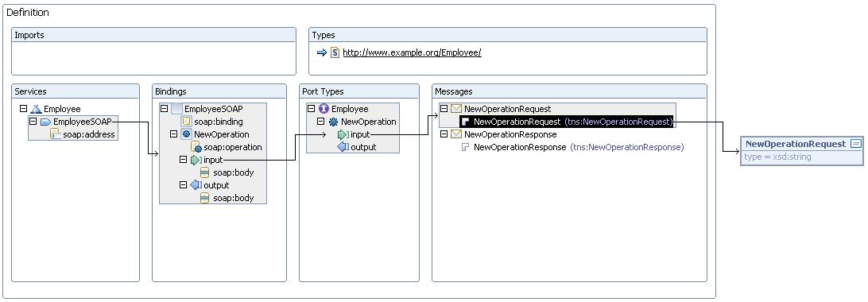This screenshot has height=302, width=868.
Task: Select the highlighted NewOperationRequest part row
Action: [x=566, y=122]
